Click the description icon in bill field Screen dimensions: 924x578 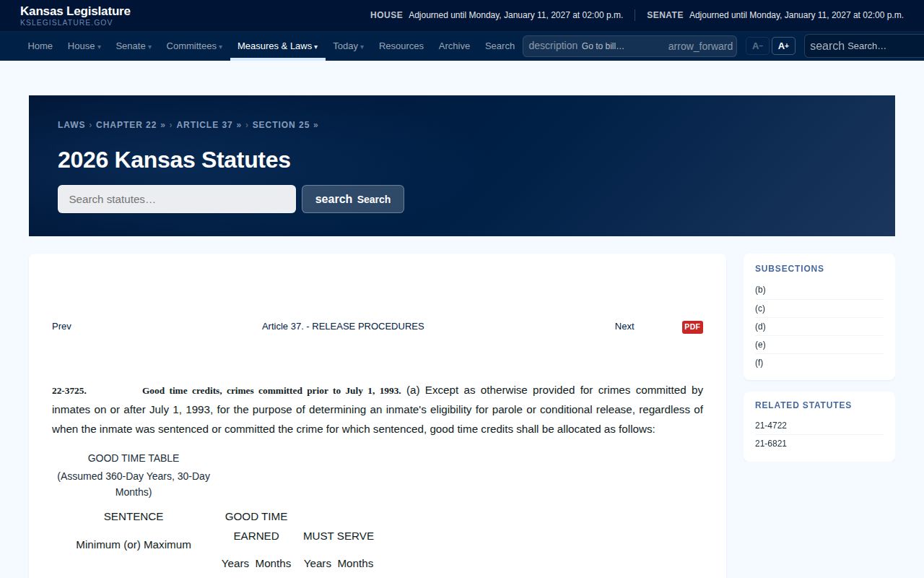tap(553, 46)
